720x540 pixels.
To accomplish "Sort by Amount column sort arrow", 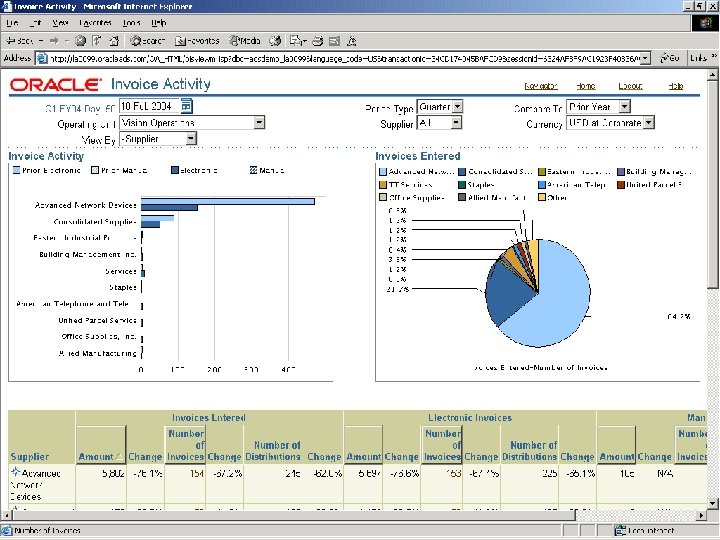I will click(x=120, y=457).
